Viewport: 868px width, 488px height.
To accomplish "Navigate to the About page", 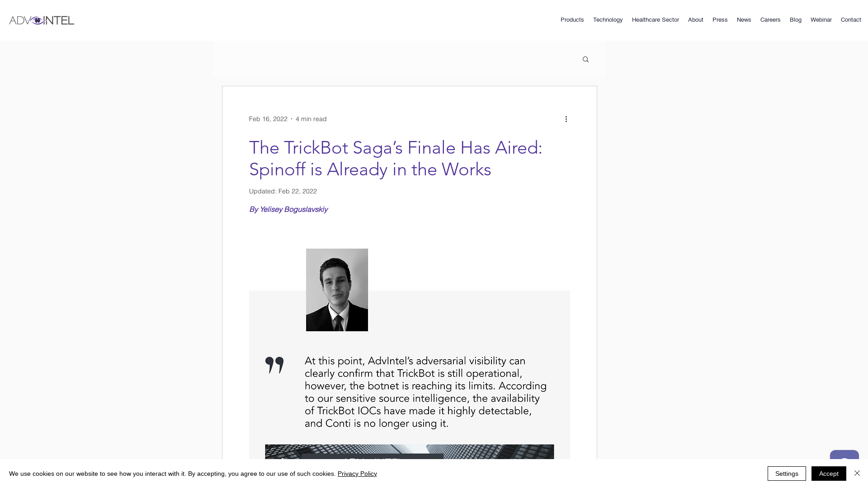I will (x=695, y=20).
